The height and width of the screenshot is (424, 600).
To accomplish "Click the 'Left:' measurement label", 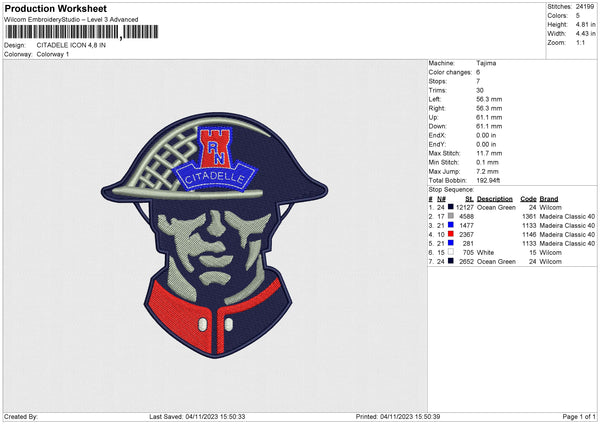I will (435, 99).
